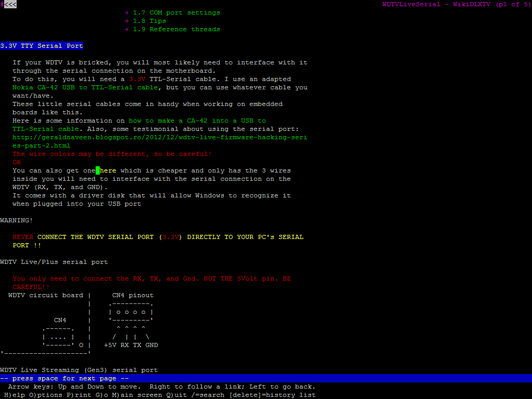
Task: Follow the highlighted 'here' link
Action: click(x=108, y=170)
